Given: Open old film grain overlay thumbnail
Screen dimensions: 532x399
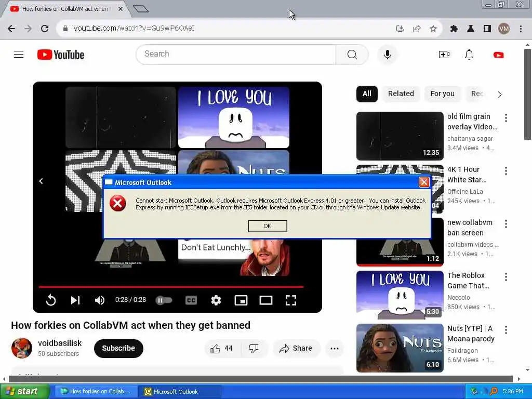Looking at the screenshot, I should 400,136.
